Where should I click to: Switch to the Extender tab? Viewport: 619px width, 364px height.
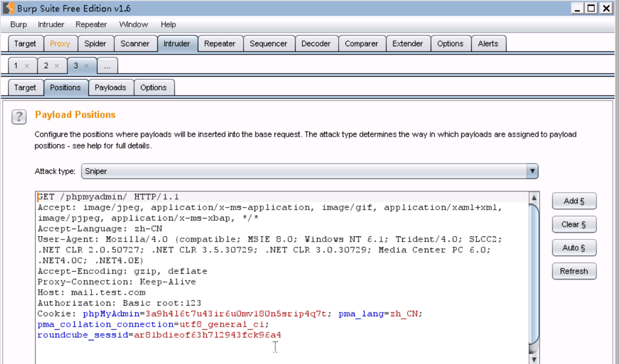pyautogui.click(x=408, y=44)
